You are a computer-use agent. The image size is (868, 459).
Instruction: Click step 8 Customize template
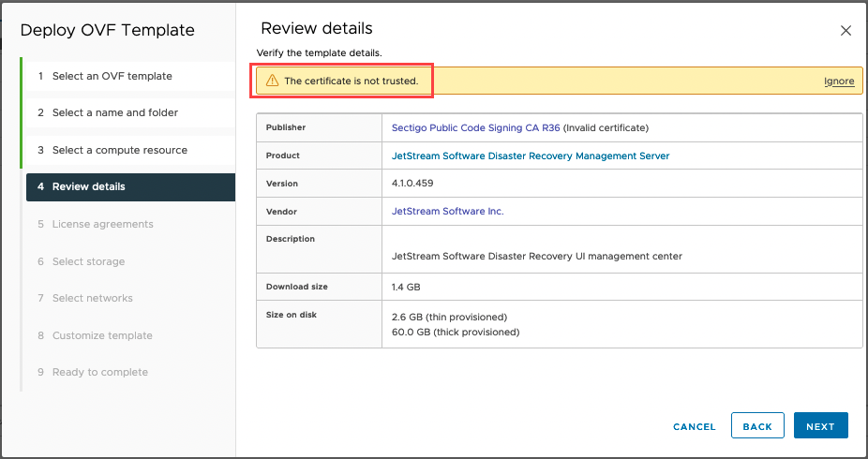(x=102, y=335)
